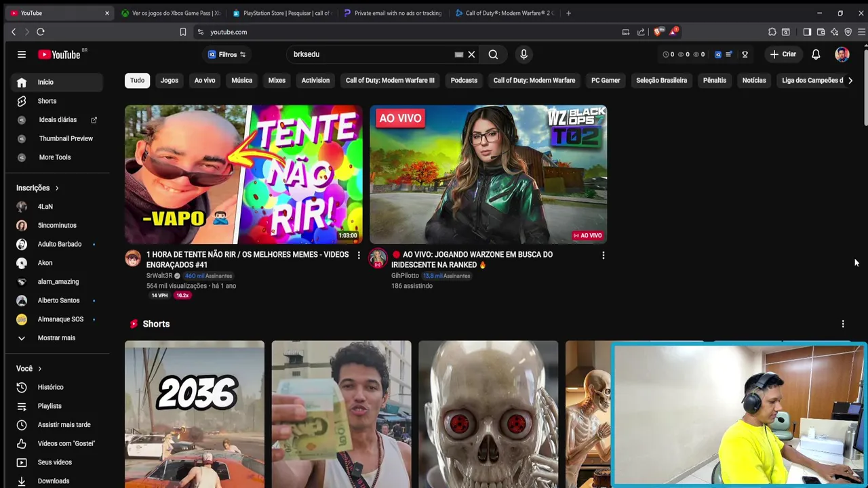Clear the search box text
The height and width of the screenshot is (488, 868).
(x=471, y=54)
